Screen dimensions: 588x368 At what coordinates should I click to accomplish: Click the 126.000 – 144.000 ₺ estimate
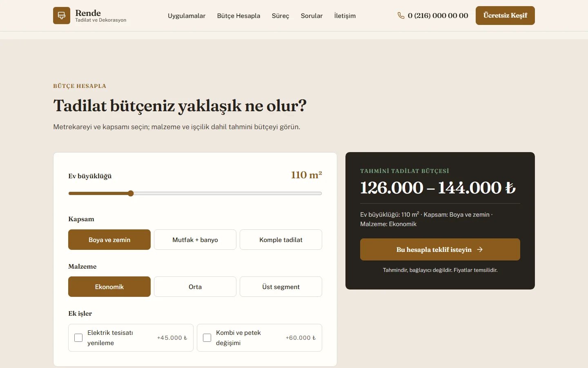[438, 188]
